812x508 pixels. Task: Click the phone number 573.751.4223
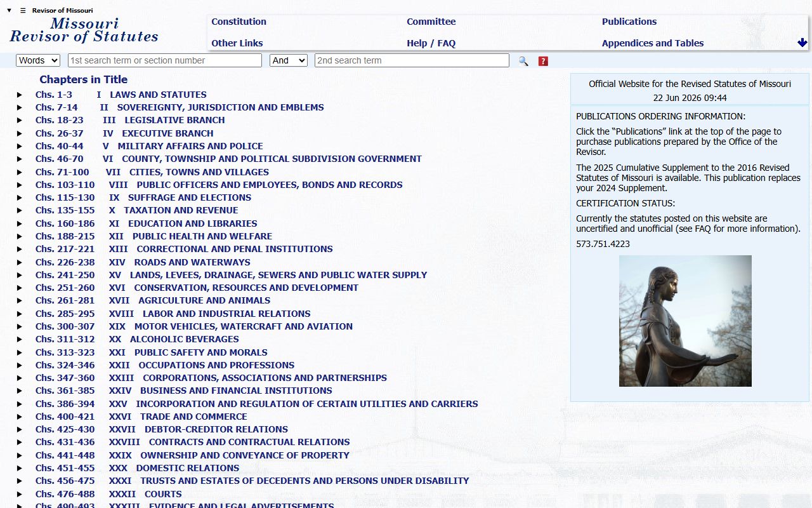[x=603, y=244]
